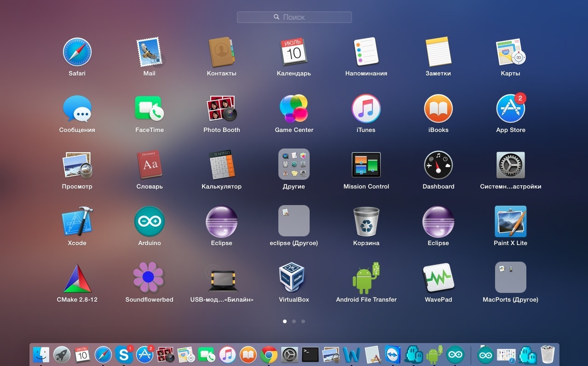Image resolution: width=588 pixels, height=366 pixels.
Task: Select the first Launchpad page dot
Action: [x=285, y=321]
